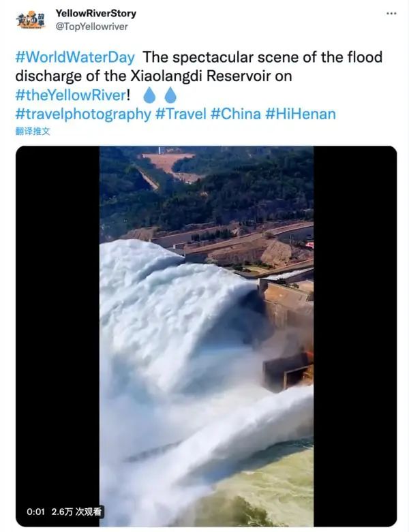Open the #HiHenan hashtag
This screenshot has width=409, height=532.
click(x=301, y=114)
